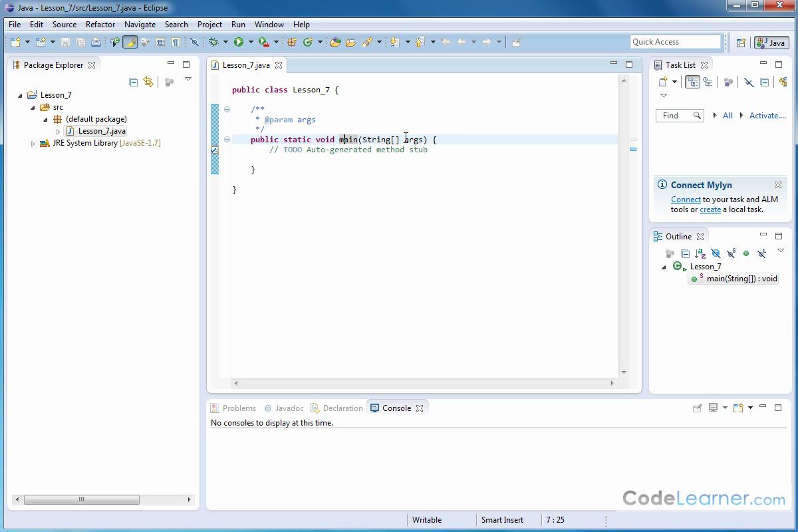This screenshot has width=798, height=532.
Task: Open Outline view menu arrow
Action: coord(781,251)
